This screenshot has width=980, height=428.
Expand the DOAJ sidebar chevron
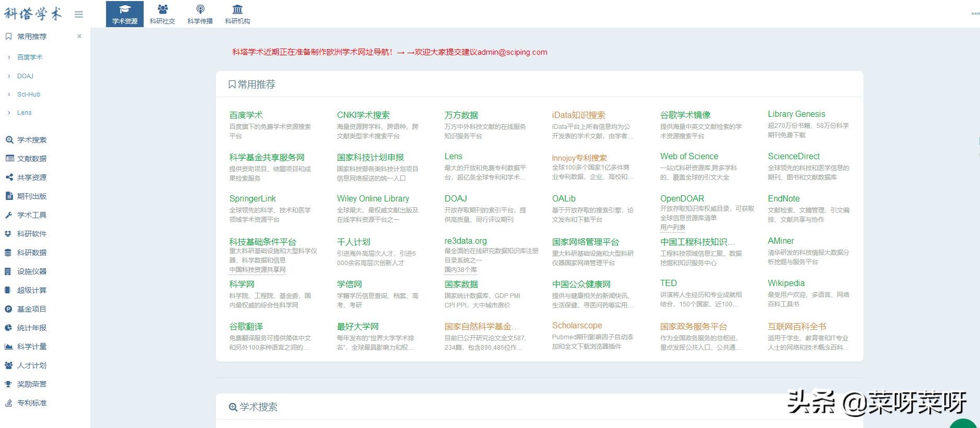9,76
